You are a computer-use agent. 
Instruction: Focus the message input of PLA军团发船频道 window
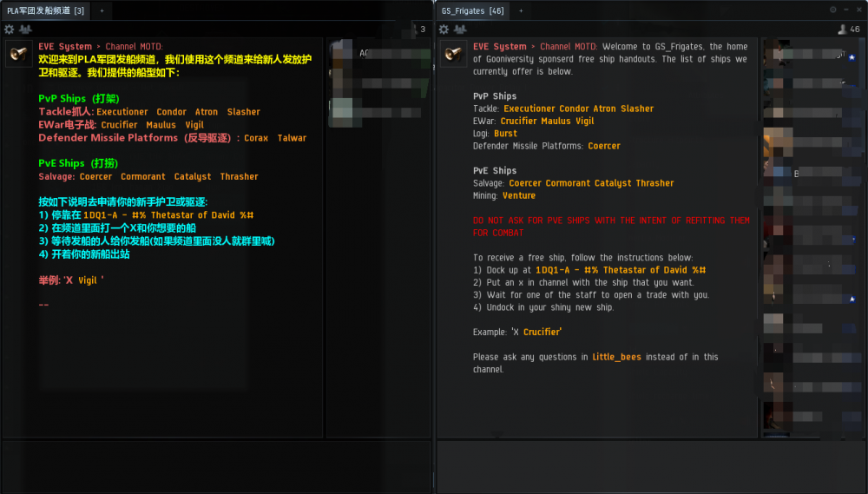click(216, 465)
